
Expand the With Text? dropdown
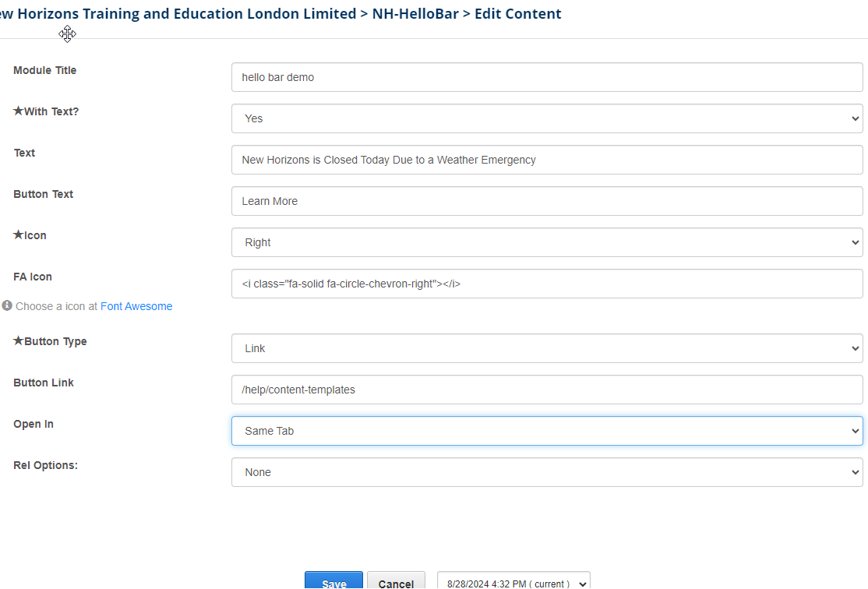[546, 118]
